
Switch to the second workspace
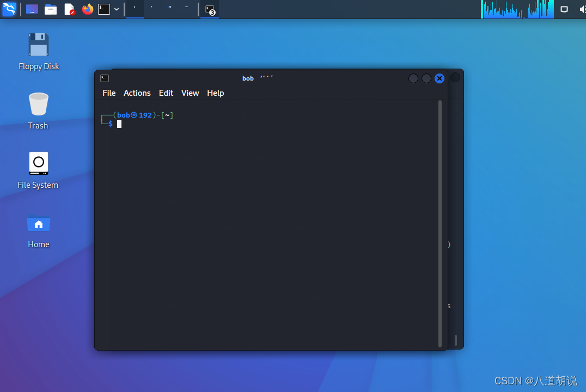pyautogui.click(x=152, y=9)
